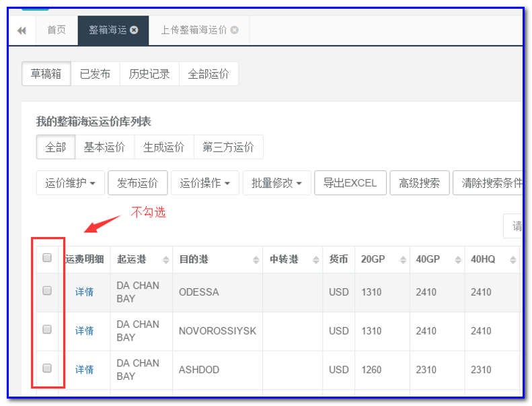This screenshot has width=532, height=406.
Task: Open 详情 link for ASHDOD
Action: pyautogui.click(x=84, y=370)
